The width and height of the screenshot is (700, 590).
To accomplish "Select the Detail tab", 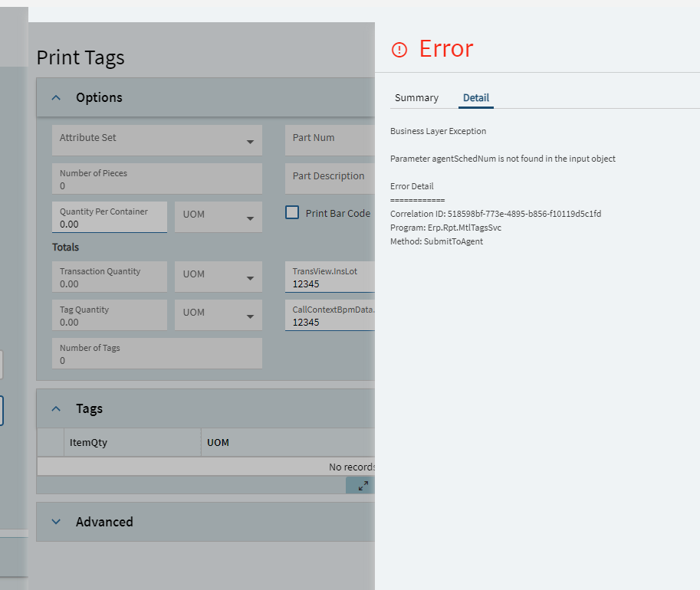I will pyautogui.click(x=476, y=98).
